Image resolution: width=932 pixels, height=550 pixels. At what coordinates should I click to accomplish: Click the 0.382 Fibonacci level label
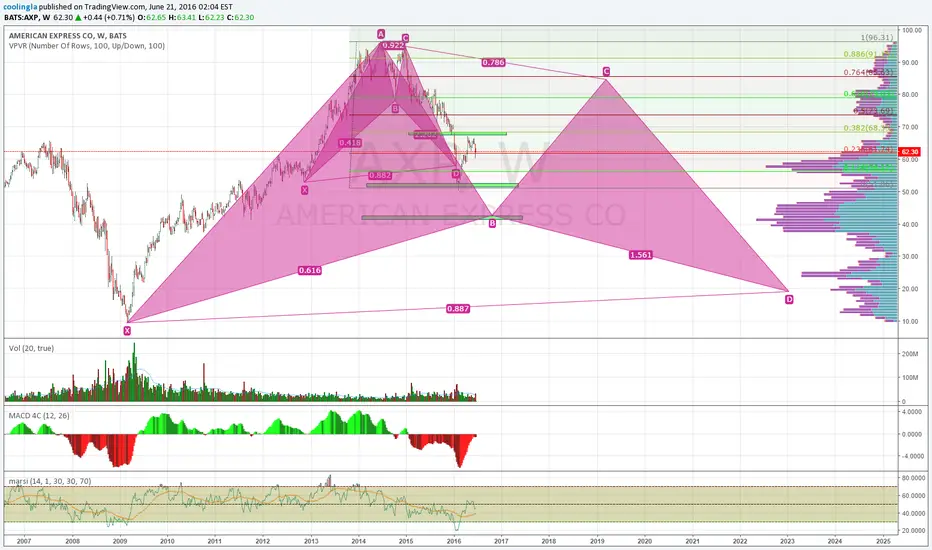[x=868, y=128]
